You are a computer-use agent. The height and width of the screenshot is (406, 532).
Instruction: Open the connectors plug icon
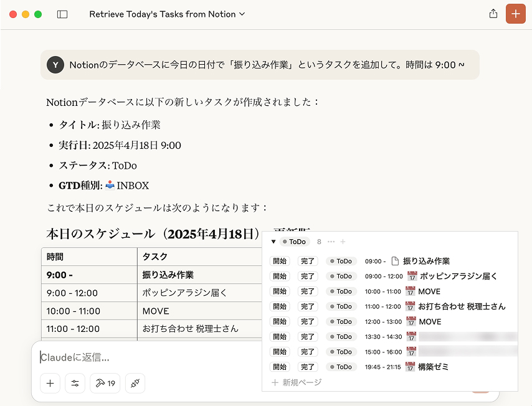(135, 384)
